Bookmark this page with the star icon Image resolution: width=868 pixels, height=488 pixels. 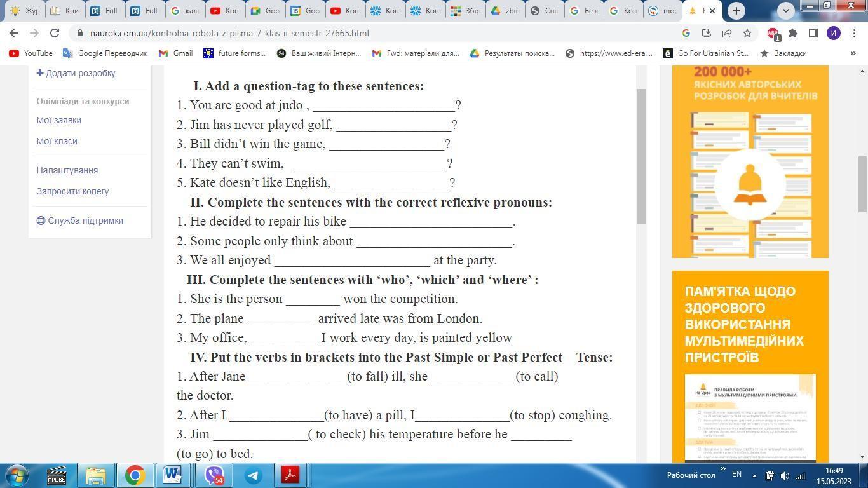(747, 33)
